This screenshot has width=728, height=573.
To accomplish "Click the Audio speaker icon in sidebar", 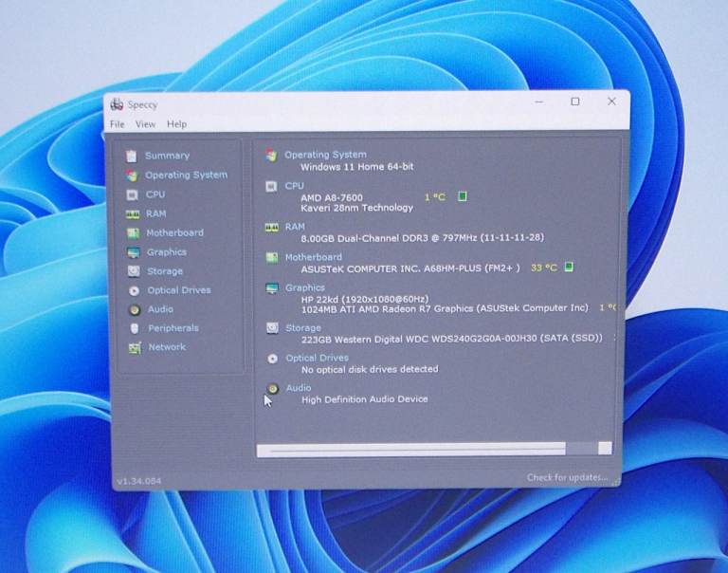I will (x=135, y=309).
